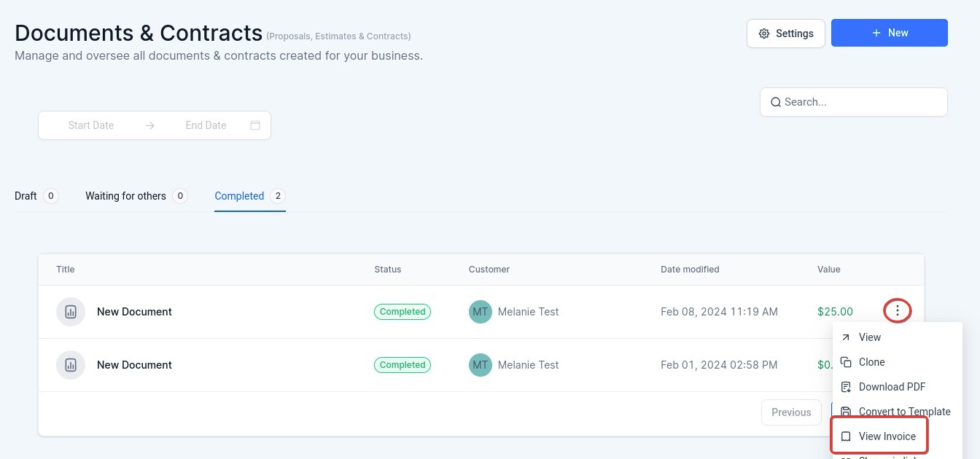Switch to the Draft tab
Viewport: 980px width, 459px height.
pos(26,196)
